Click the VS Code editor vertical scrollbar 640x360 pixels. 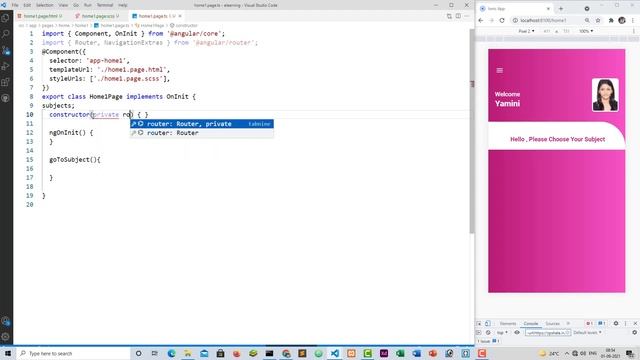[x=472, y=131]
